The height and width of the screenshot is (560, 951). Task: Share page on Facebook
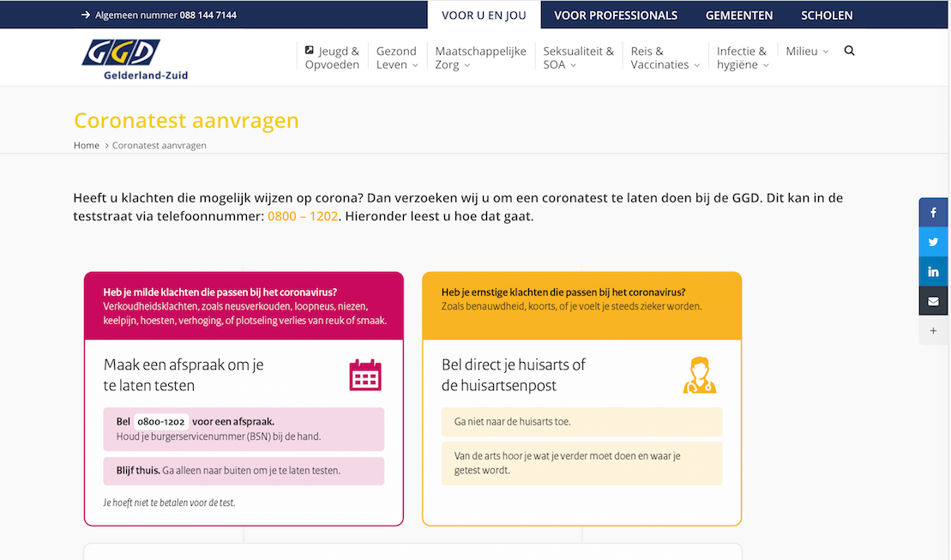pos(933,213)
